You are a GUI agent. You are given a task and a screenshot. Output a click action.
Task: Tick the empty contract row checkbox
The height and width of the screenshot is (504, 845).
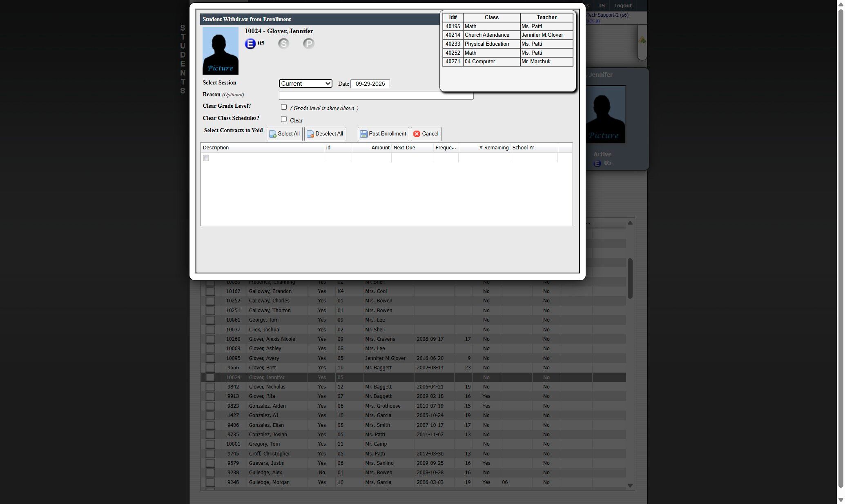(x=206, y=158)
